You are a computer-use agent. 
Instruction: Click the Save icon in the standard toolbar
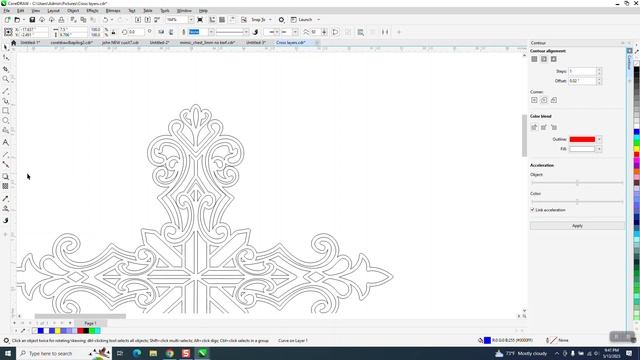coord(32,20)
